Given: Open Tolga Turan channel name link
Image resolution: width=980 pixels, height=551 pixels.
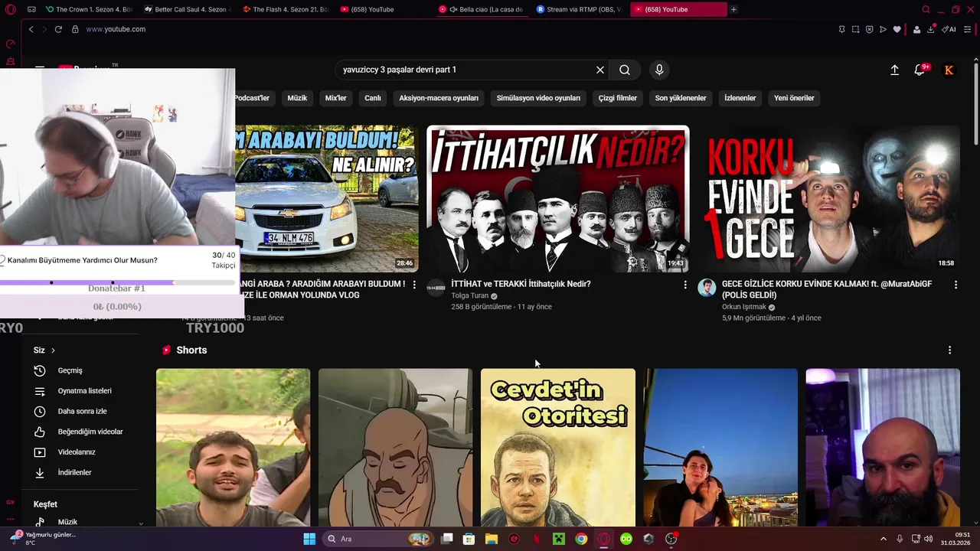Looking at the screenshot, I should pyautogui.click(x=469, y=295).
